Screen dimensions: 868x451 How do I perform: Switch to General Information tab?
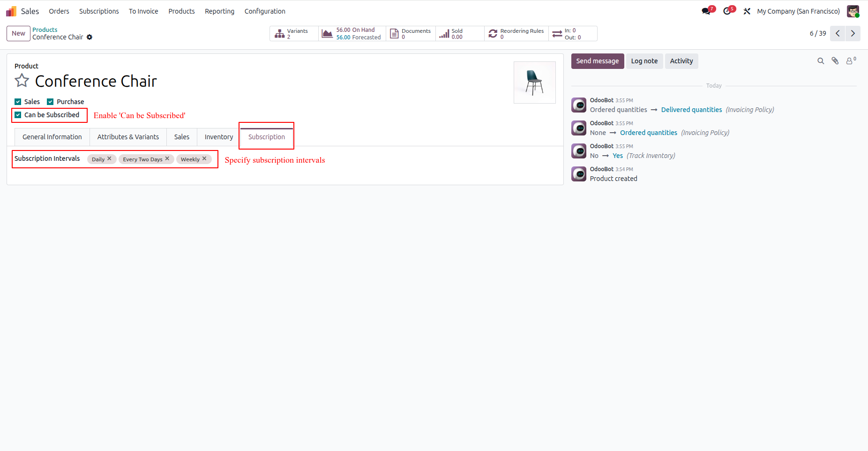(x=52, y=137)
